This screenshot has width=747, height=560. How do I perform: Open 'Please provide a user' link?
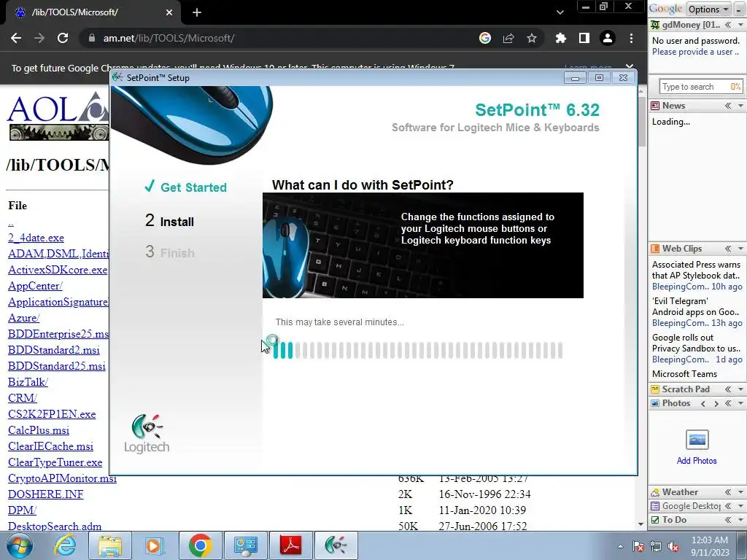(x=695, y=52)
